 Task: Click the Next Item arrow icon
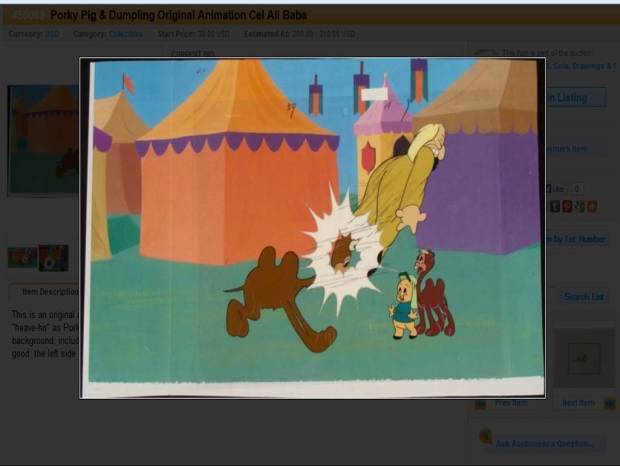(x=609, y=403)
